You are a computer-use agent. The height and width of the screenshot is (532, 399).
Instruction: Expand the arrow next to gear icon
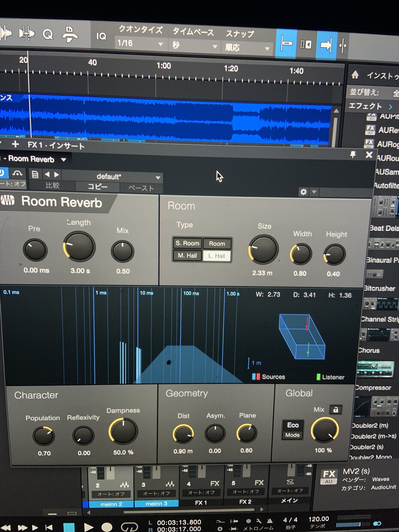tap(314, 192)
